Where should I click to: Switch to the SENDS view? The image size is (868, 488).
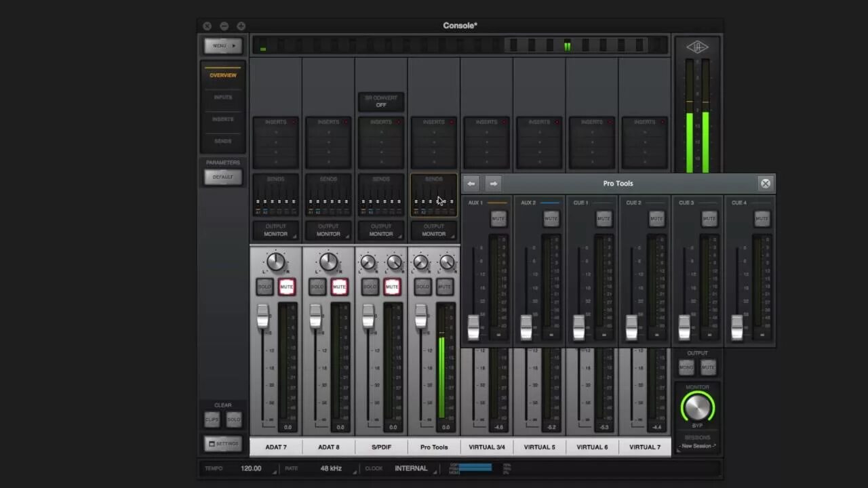tap(223, 141)
